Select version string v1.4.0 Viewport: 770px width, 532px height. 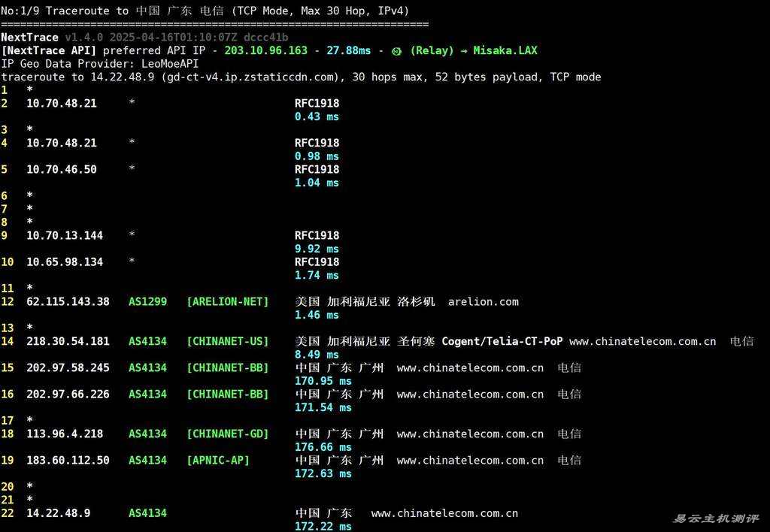[84, 38]
